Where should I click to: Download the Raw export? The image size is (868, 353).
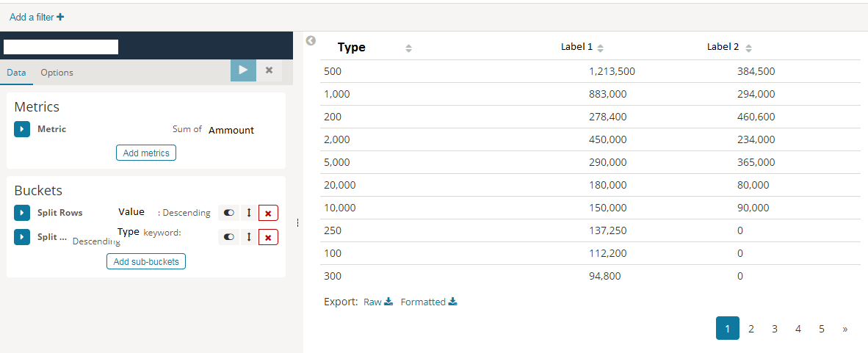[378, 302]
